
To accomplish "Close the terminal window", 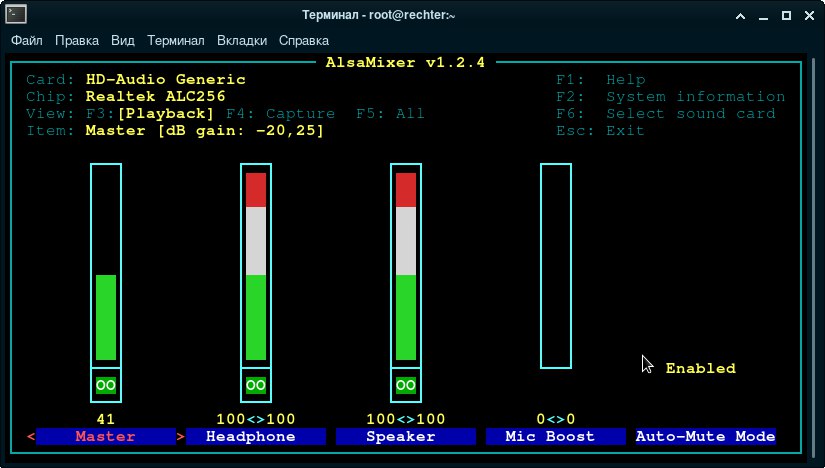I will click(810, 16).
